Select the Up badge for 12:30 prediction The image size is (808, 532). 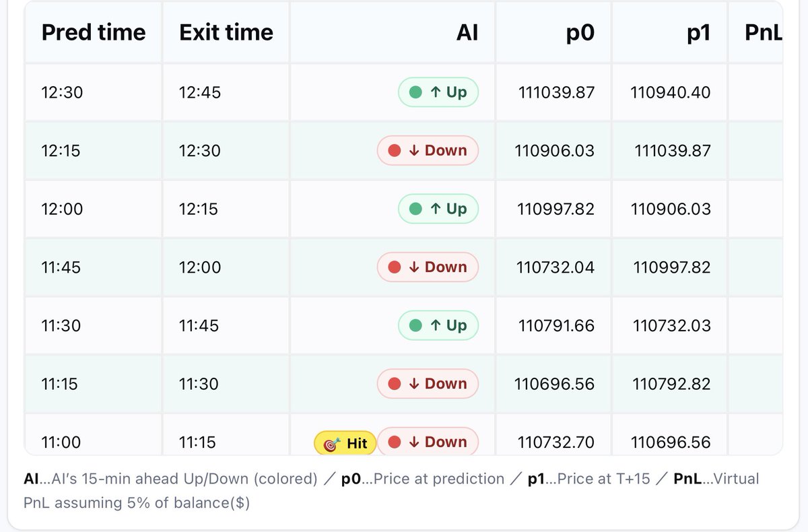coord(438,92)
